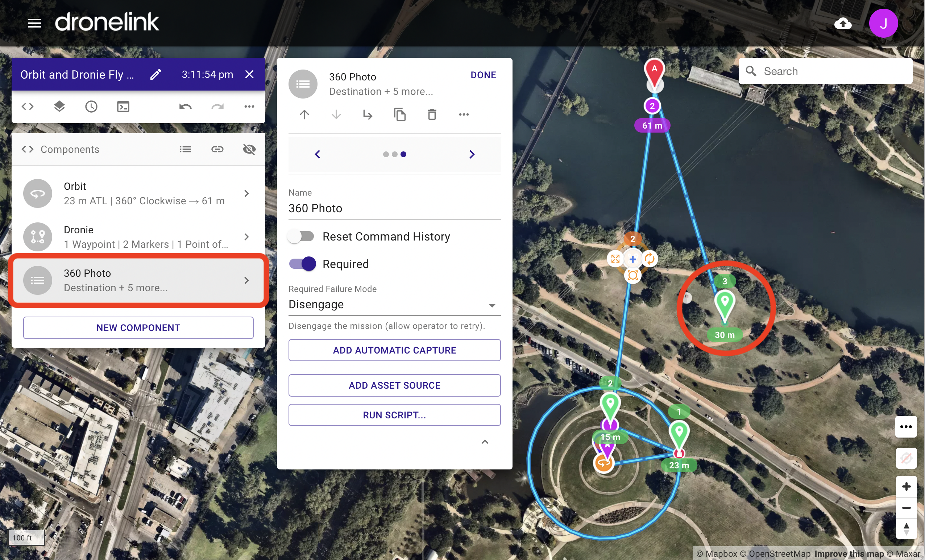Click the Name field with 360 Photo
The height and width of the screenshot is (560, 925).
coord(395,209)
